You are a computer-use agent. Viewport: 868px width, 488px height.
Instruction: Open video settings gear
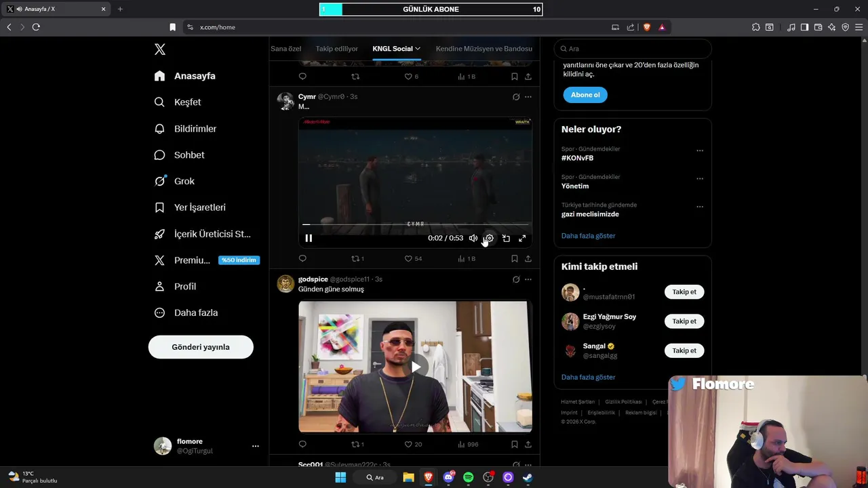(x=489, y=238)
